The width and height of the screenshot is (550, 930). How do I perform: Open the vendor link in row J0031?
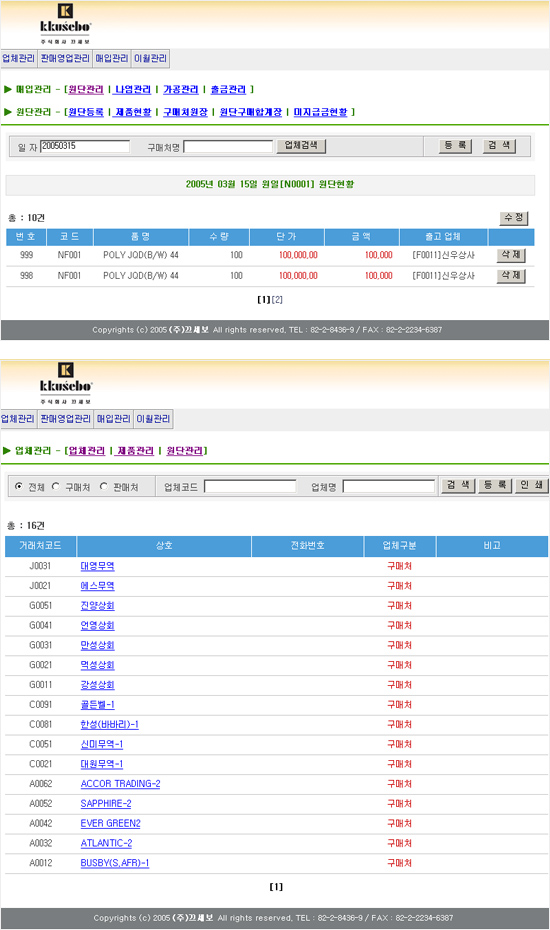tap(97, 566)
